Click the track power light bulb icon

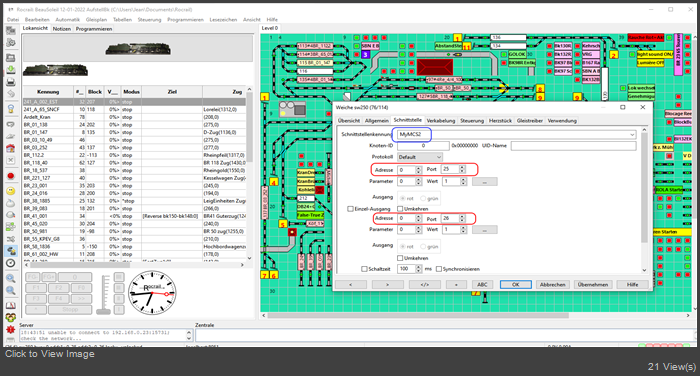11,109
